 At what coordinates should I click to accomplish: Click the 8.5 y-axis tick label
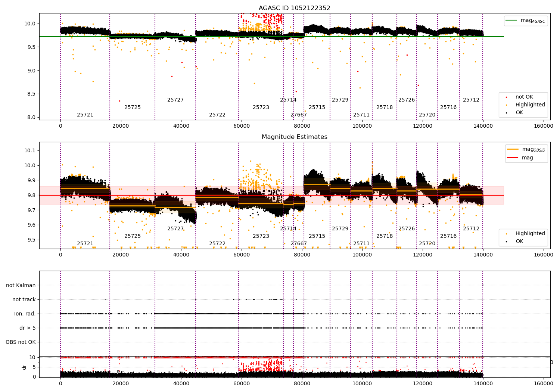pyautogui.click(x=32, y=94)
